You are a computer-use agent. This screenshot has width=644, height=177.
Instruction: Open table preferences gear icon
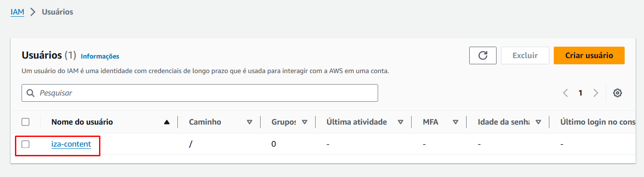[x=618, y=93]
